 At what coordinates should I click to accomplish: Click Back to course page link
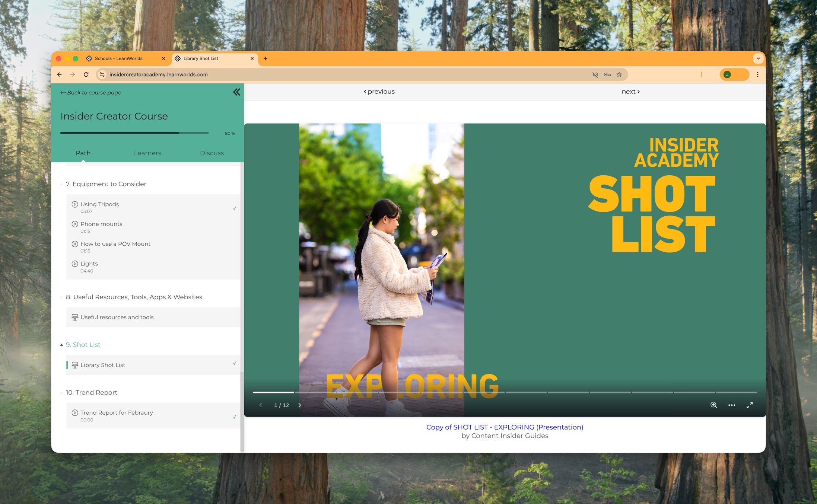(90, 92)
